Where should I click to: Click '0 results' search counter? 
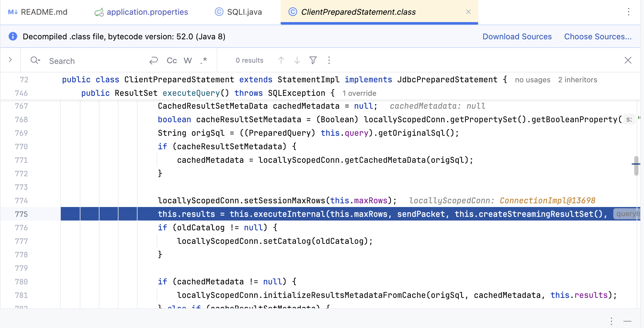(250, 61)
